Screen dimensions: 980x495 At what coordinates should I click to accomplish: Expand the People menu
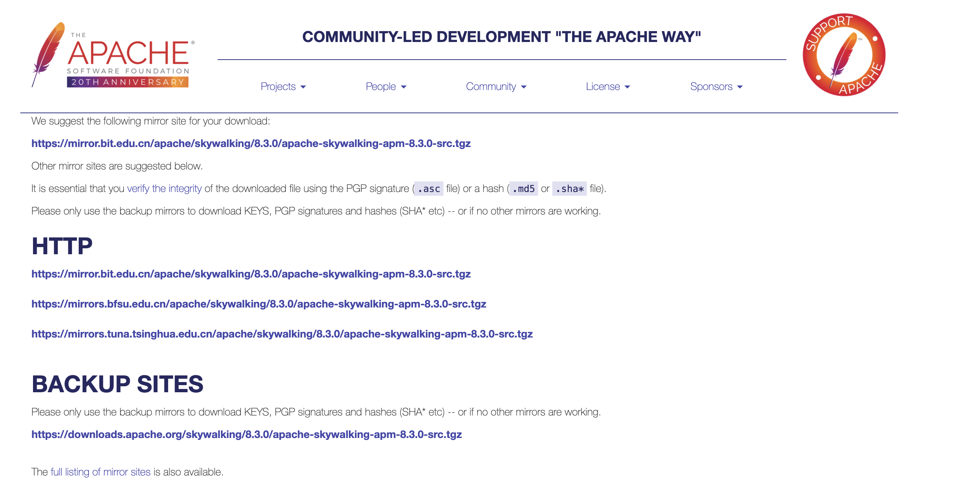(380, 87)
